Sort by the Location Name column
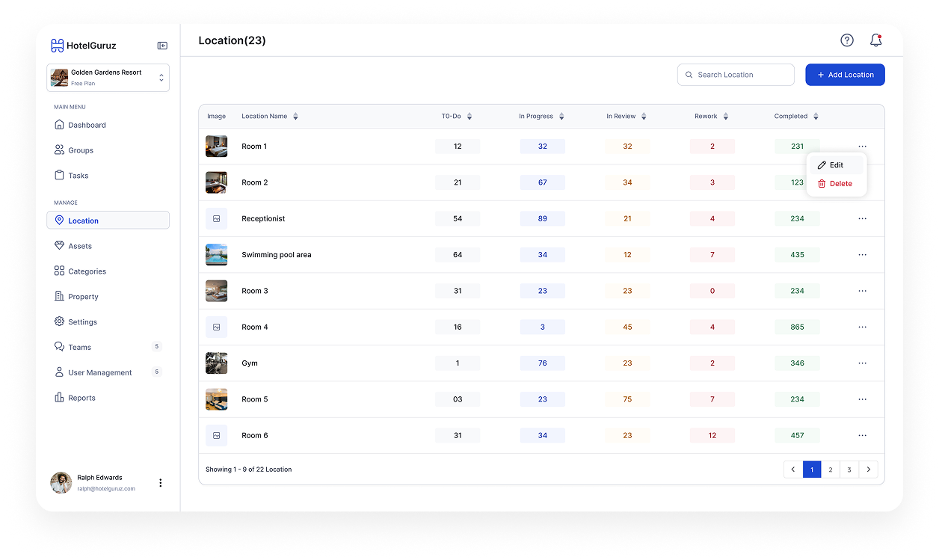Viewport: 939px width, 560px height. point(295,117)
